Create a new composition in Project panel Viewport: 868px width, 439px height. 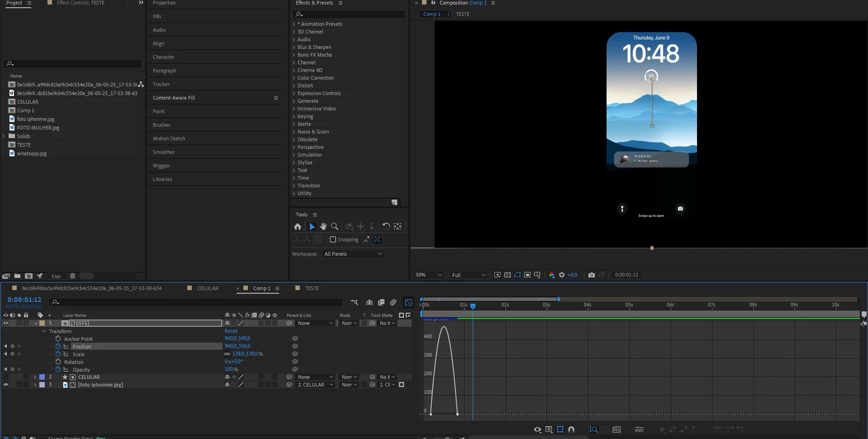tap(28, 276)
